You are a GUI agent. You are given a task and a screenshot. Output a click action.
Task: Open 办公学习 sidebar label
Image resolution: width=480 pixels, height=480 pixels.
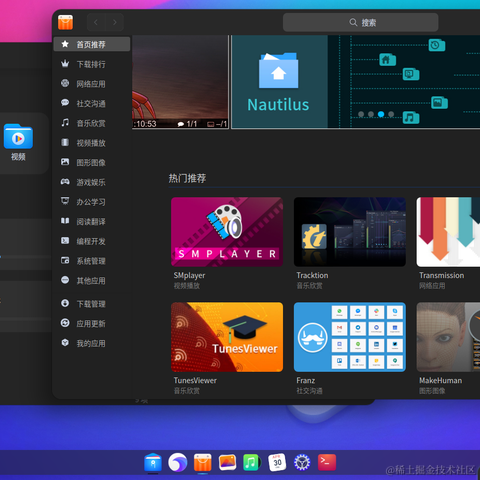tap(91, 202)
